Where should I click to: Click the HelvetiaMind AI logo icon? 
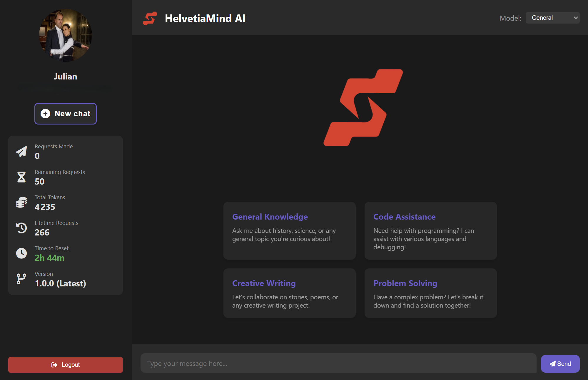[x=151, y=18]
